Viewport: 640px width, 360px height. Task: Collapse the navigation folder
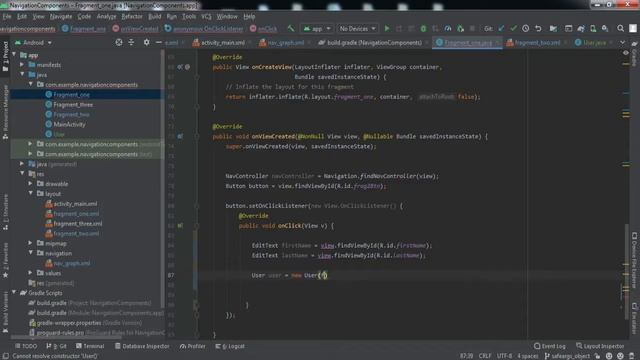(30, 253)
